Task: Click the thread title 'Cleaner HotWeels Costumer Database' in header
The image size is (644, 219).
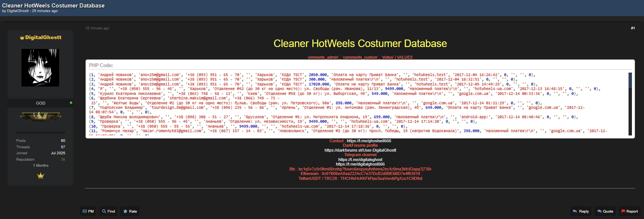Action: tap(53, 6)
